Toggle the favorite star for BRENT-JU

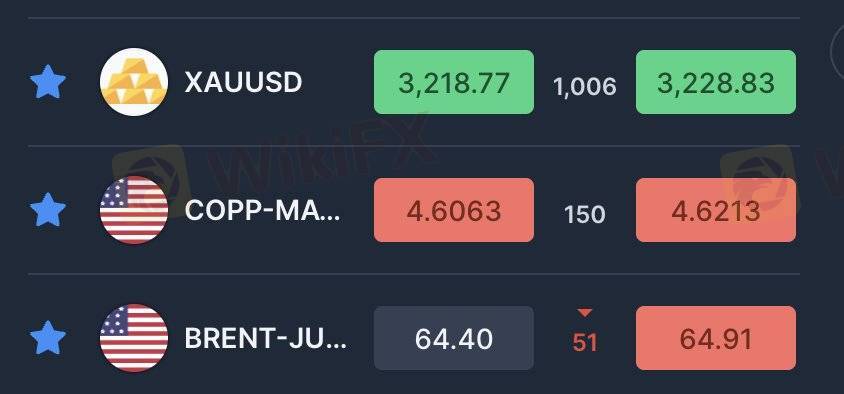pos(48,338)
